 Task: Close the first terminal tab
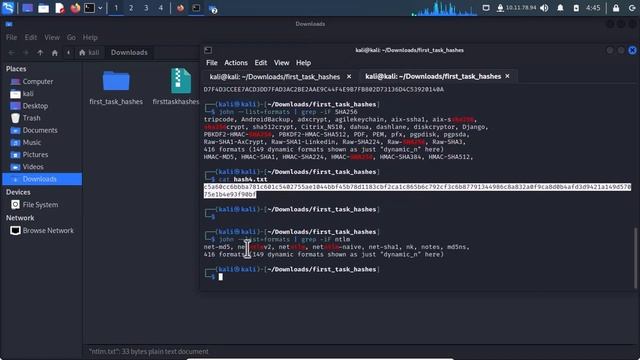pyautogui.click(x=349, y=77)
